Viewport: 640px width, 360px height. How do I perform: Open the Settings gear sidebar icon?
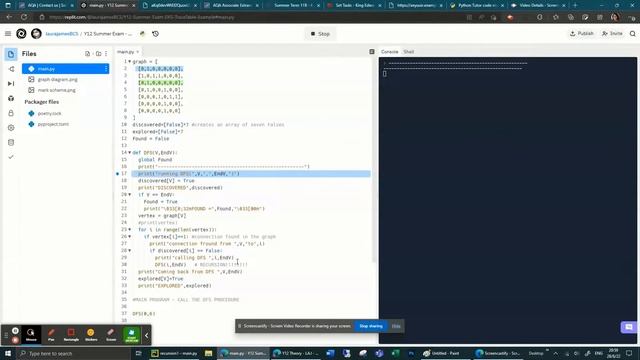(x=11, y=128)
